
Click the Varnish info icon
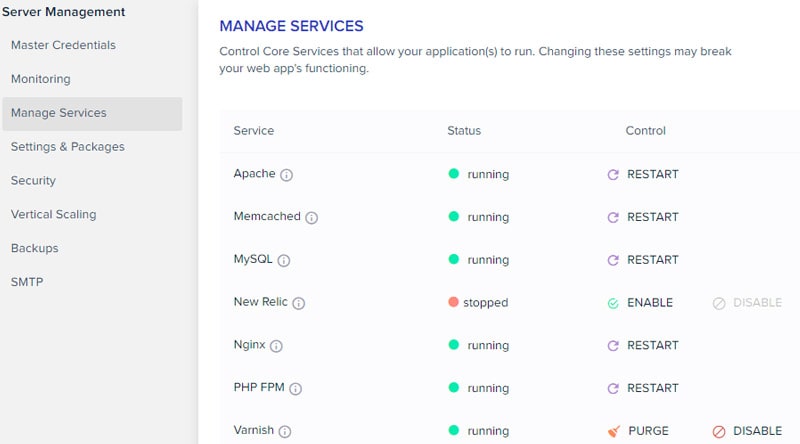click(x=285, y=432)
